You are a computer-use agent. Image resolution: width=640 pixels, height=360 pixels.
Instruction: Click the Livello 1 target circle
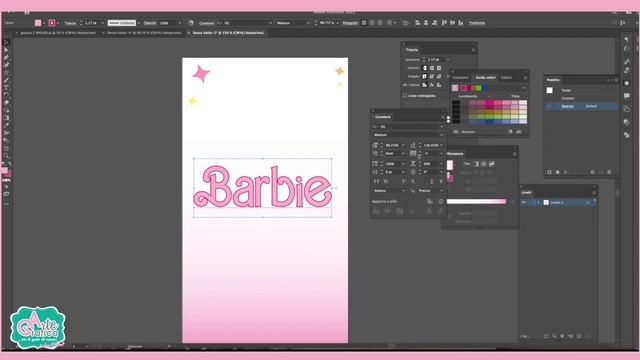click(588, 202)
